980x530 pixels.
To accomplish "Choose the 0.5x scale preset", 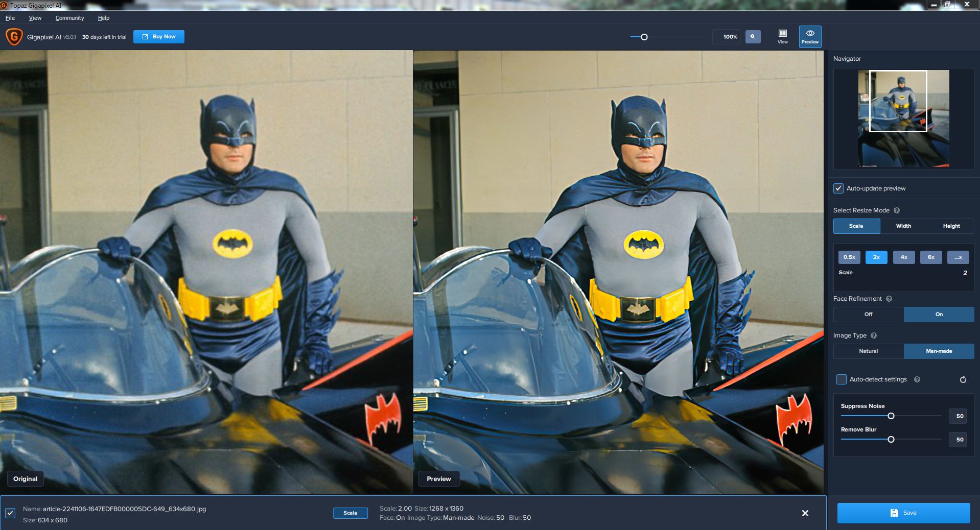I will pyautogui.click(x=849, y=257).
